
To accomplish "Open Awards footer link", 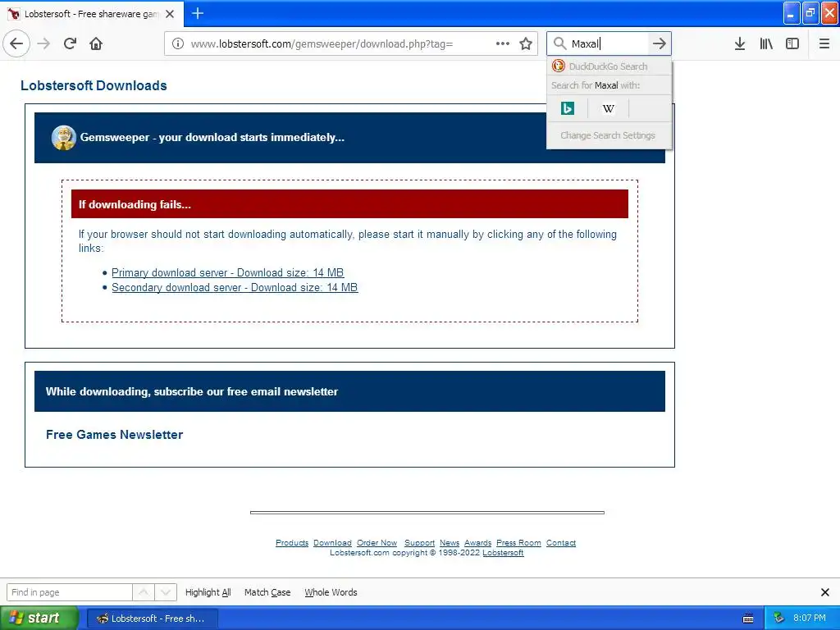I will (x=478, y=543).
